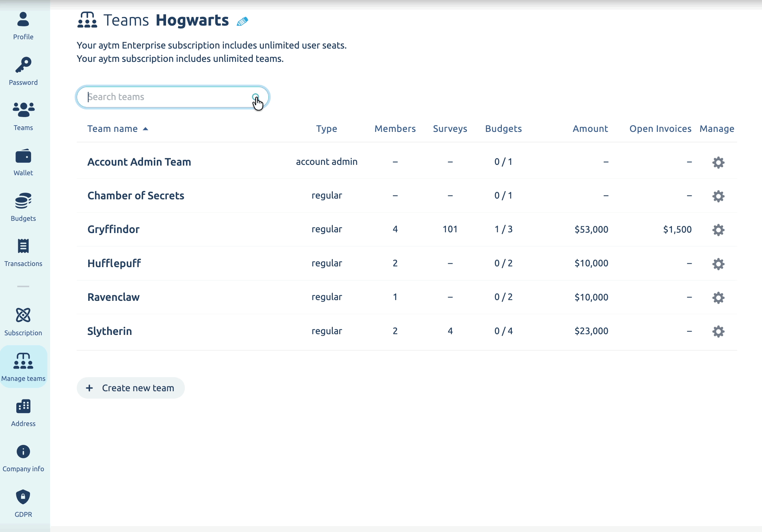Viewport: 762px width, 532px height.
Task: Open the Chamber of Secrets team
Action: click(136, 196)
